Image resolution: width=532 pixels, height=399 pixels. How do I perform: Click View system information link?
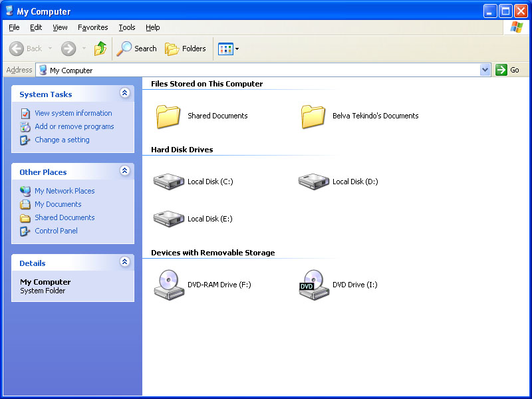(x=73, y=113)
